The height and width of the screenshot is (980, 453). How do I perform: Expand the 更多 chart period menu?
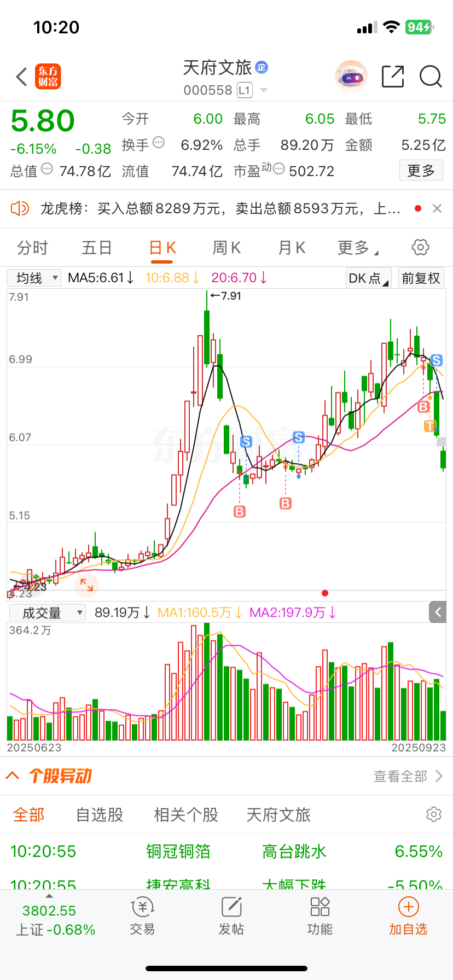click(x=358, y=248)
